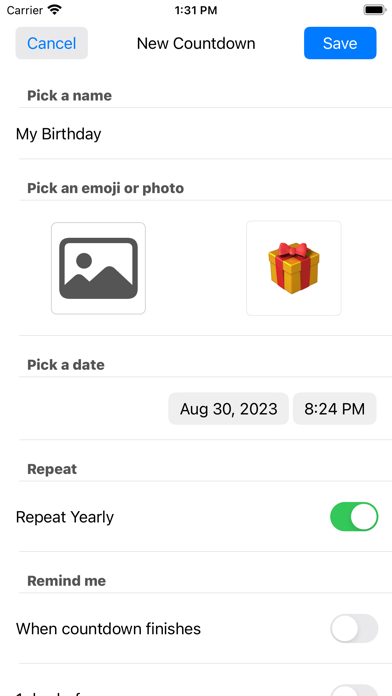This screenshot has width=392, height=696.
Task: Open the Aug 30, 2023 date picker
Action: click(228, 408)
